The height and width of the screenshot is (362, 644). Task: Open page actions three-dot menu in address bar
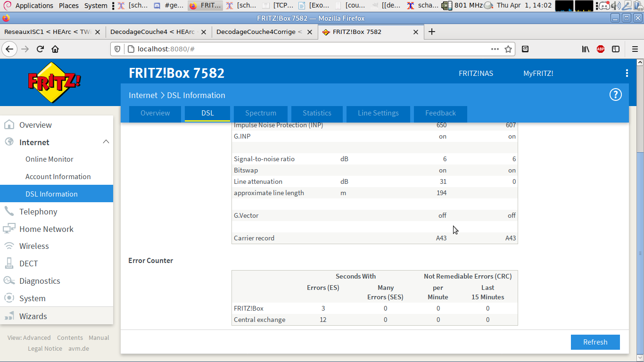[x=495, y=49]
